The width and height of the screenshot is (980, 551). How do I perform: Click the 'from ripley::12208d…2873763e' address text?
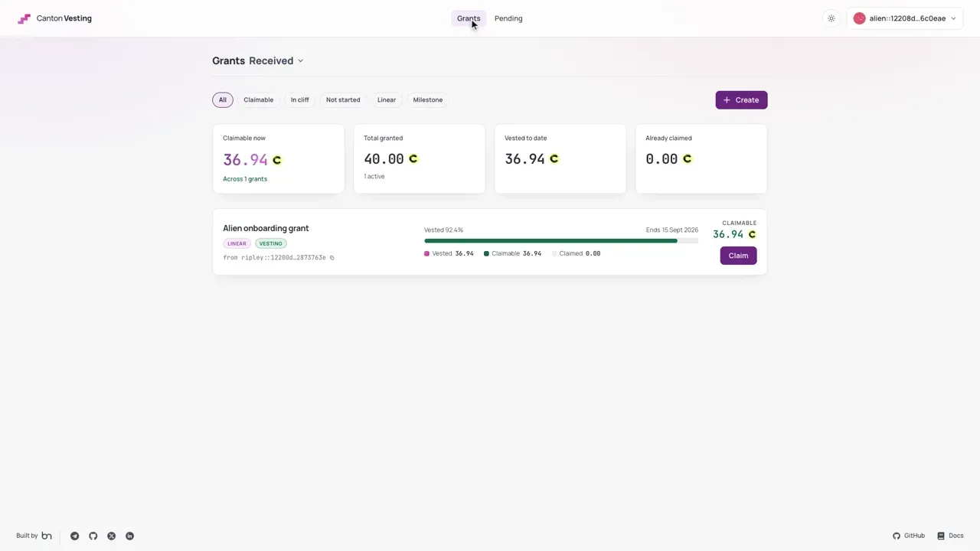pyautogui.click(x=274, y=258)
